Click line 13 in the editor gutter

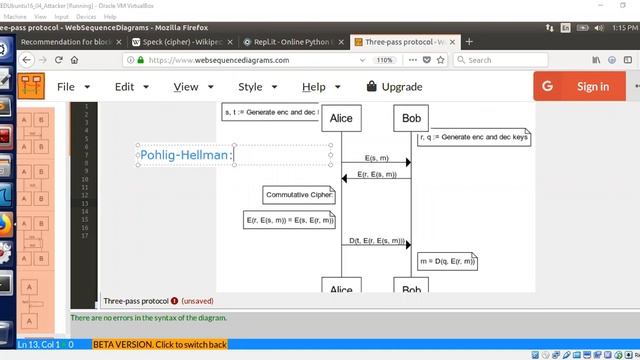click(84, 203)
